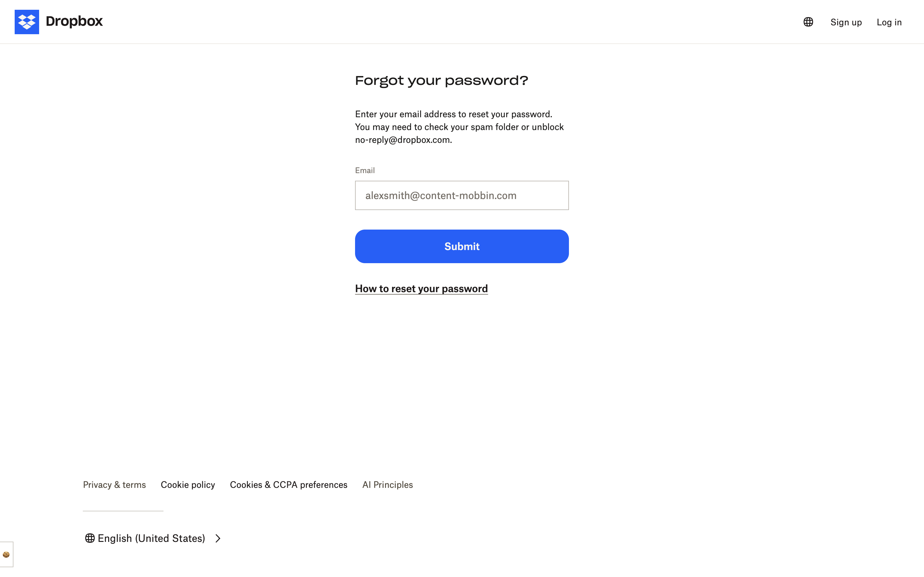Open Privacy & terms footer link
The height and width of the screenshot is (577, 924).
pyautogui.click(x=114, y=485)
